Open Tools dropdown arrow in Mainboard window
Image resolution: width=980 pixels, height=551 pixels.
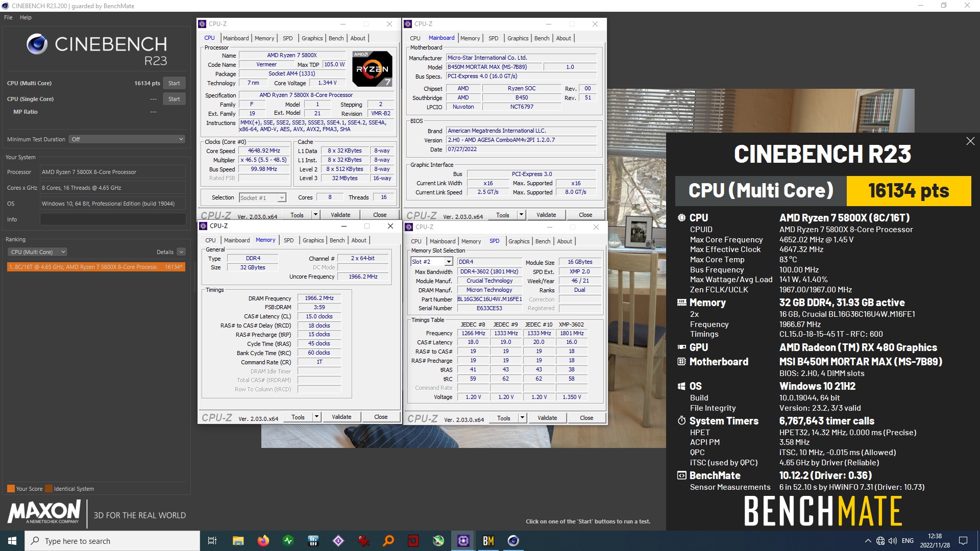tap(521, 215)
